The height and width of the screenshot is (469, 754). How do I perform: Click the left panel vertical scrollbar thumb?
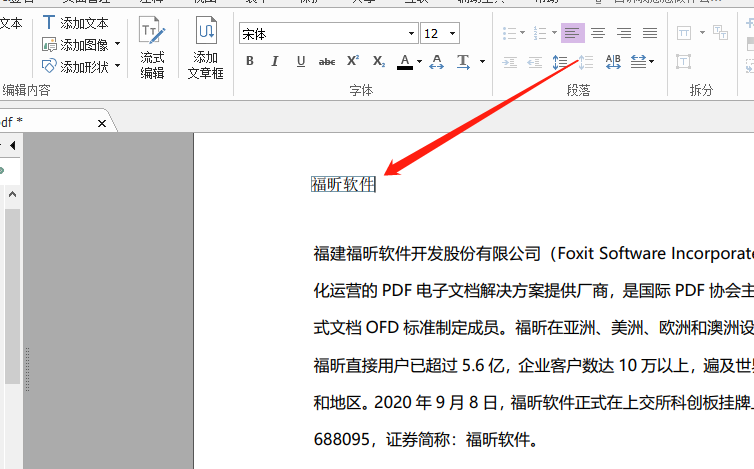13,296
